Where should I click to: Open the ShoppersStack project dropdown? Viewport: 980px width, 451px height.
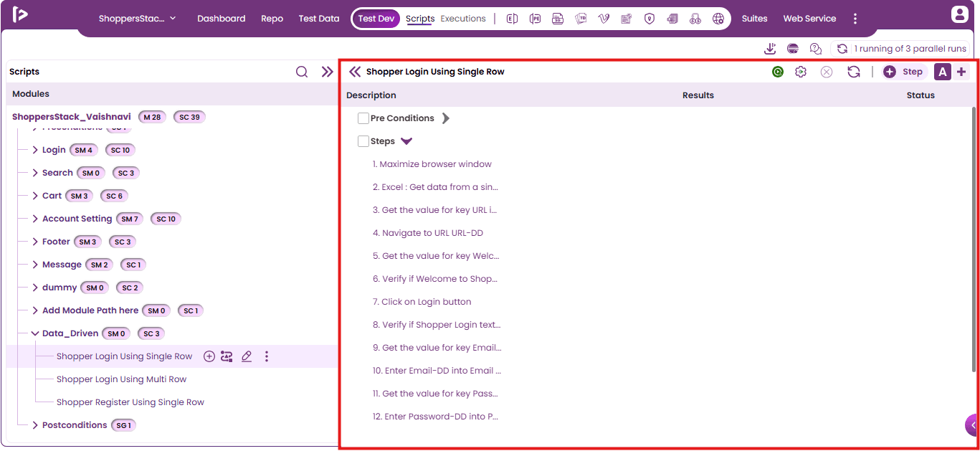pyautogui.click(x=138, y=19)
